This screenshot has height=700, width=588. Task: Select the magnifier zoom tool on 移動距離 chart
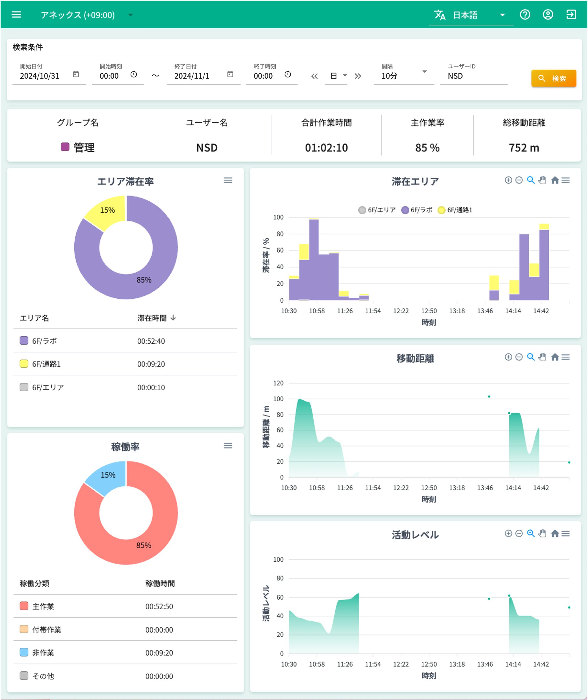click(x=530, y=356)
